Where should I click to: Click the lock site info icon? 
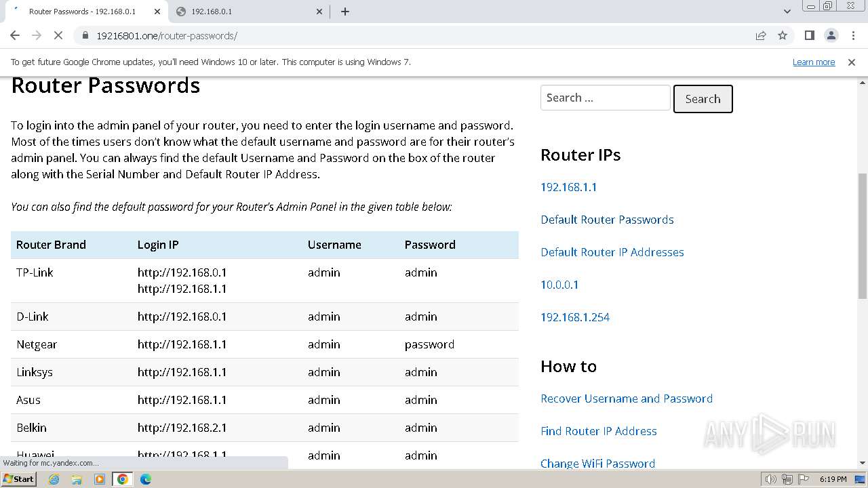point(85,36)
